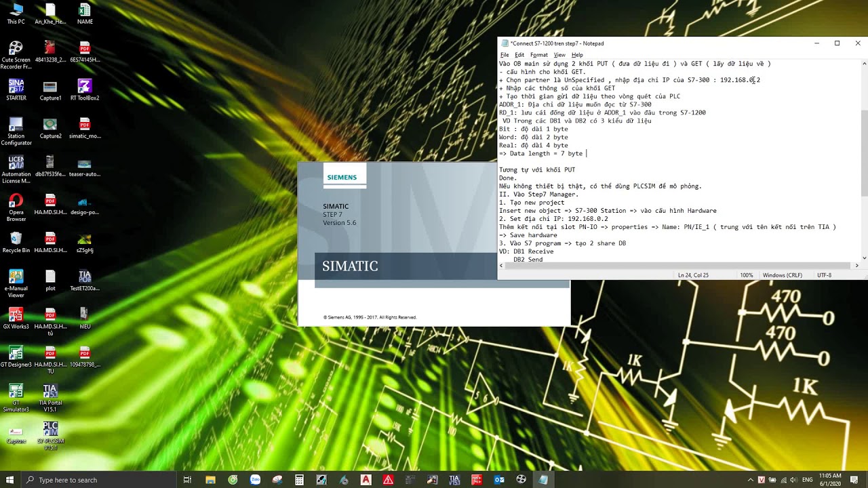Screen dimensions: 868x488
Task: Click the Windows Start button
Action: coord(9,480)
